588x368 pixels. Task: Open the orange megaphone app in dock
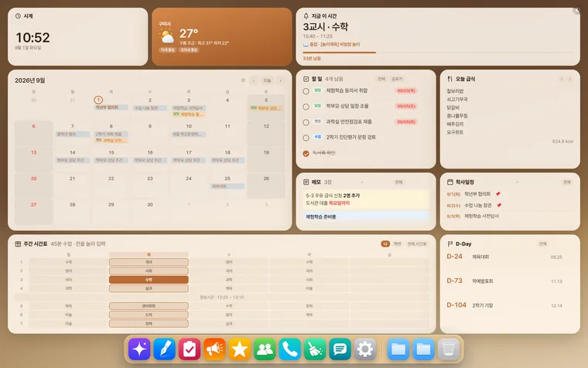pyautogui.click(x=214, y=349)
